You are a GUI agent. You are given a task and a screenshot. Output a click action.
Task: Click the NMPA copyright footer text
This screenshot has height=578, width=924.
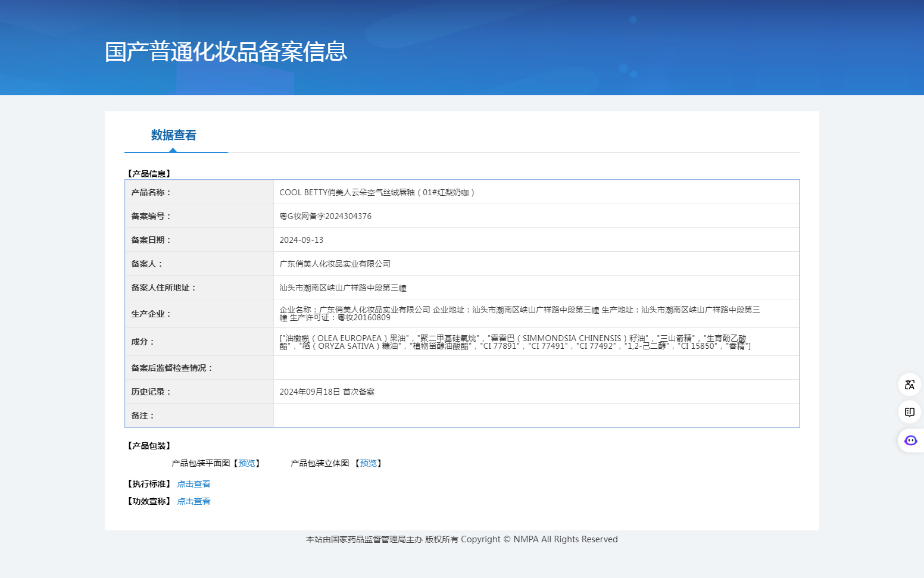[461, 539]
